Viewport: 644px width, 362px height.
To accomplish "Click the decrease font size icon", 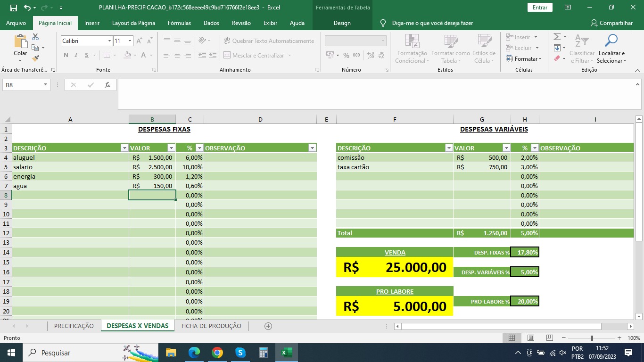I will pos(149,41).
